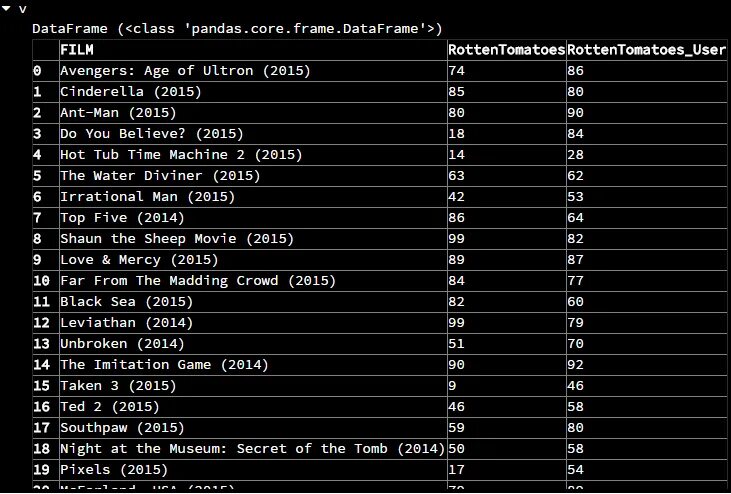Click user score 92 for The Imitation Game

(647, 364)
